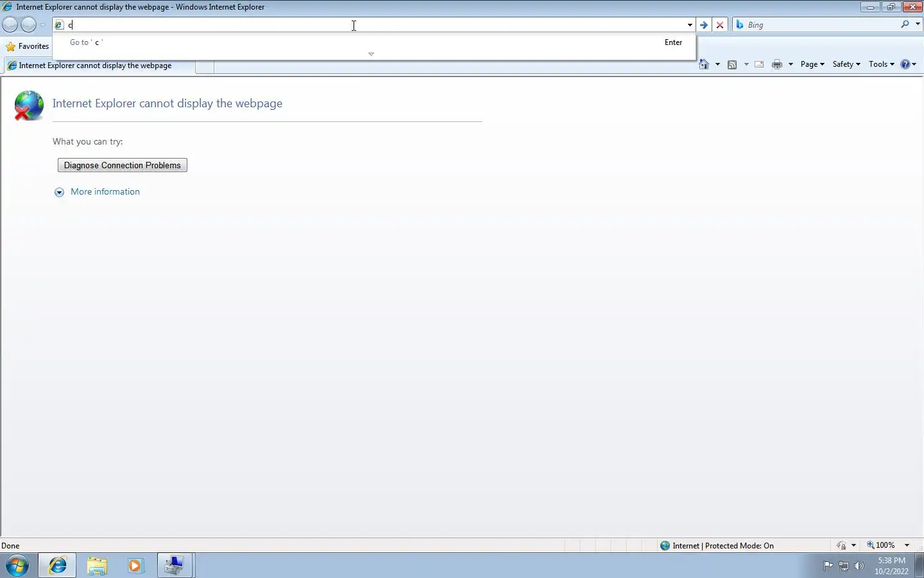Click the 'Internet | Protected Mode: On' zone
The image size is (924, 578).
[x=717, y=546]
